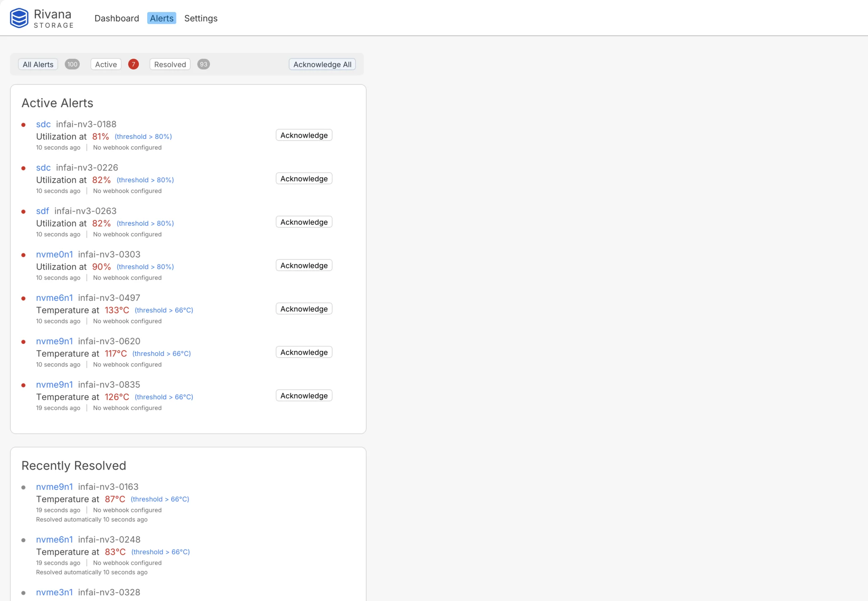The width and height of the screenshot is (868, 601).
Task: Open the Settings page
Action: tap(201, 18)
